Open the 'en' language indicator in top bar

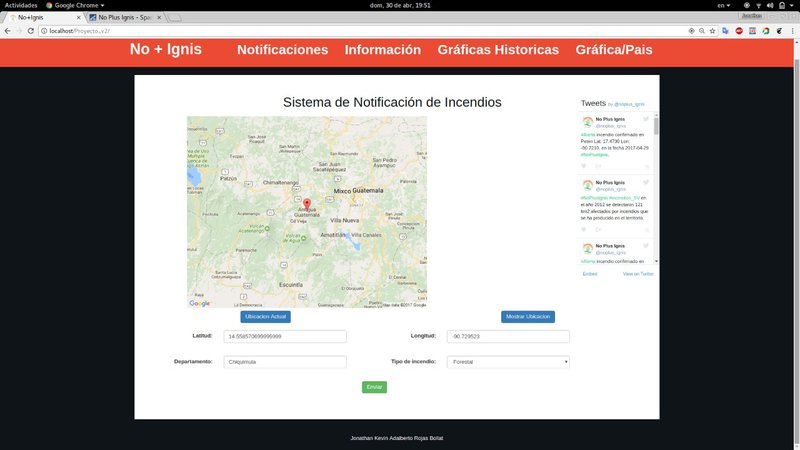click(x=722, y=5)
